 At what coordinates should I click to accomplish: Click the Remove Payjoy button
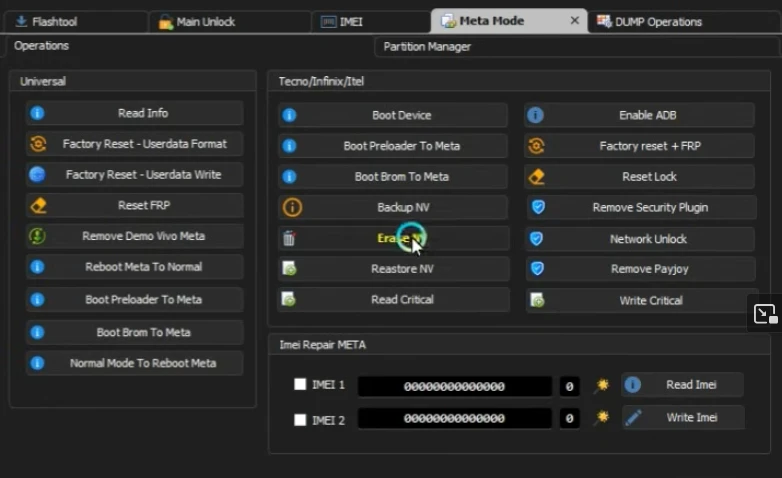click(x=640, y=269)
